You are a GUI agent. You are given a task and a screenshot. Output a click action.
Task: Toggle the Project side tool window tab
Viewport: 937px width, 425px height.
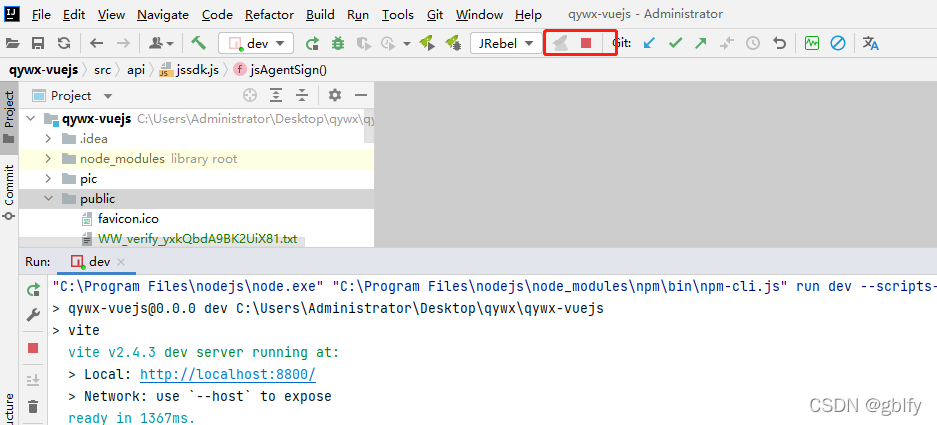coord(9,117)
